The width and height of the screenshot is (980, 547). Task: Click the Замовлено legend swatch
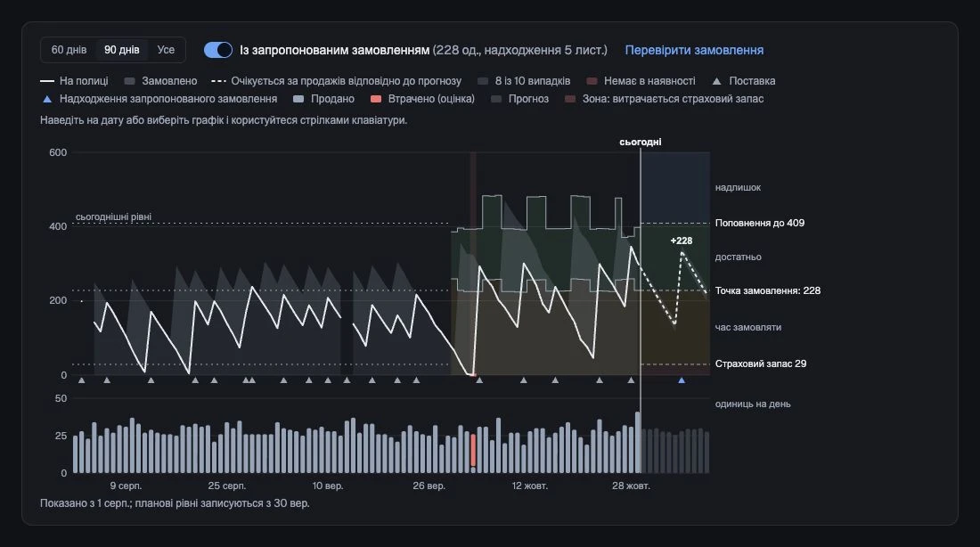point(129,81)
